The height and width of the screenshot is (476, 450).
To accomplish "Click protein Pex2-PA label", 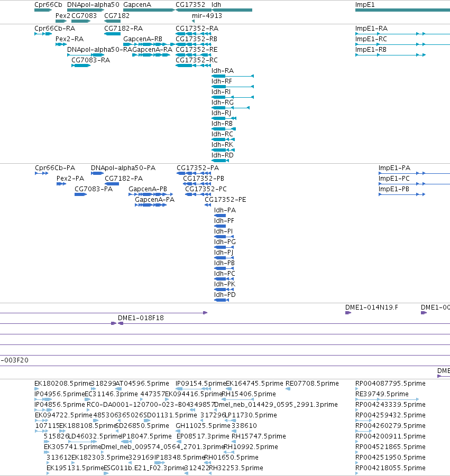I will 70,178.
